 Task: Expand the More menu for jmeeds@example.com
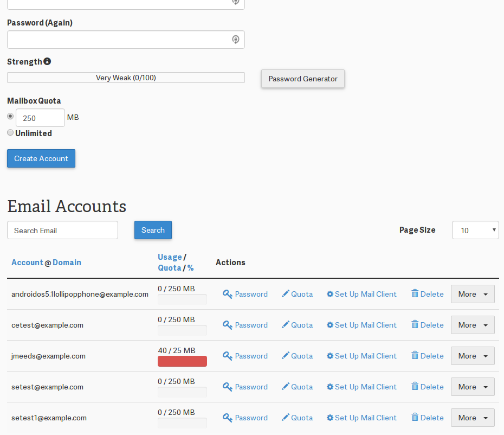click(473, 356)
